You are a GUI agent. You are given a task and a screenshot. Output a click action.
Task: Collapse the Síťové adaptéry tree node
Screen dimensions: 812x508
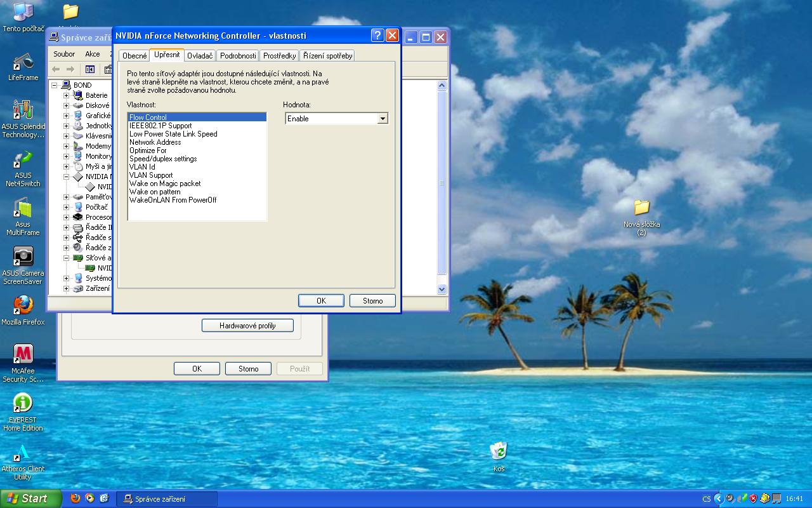[x=66, y=258]
